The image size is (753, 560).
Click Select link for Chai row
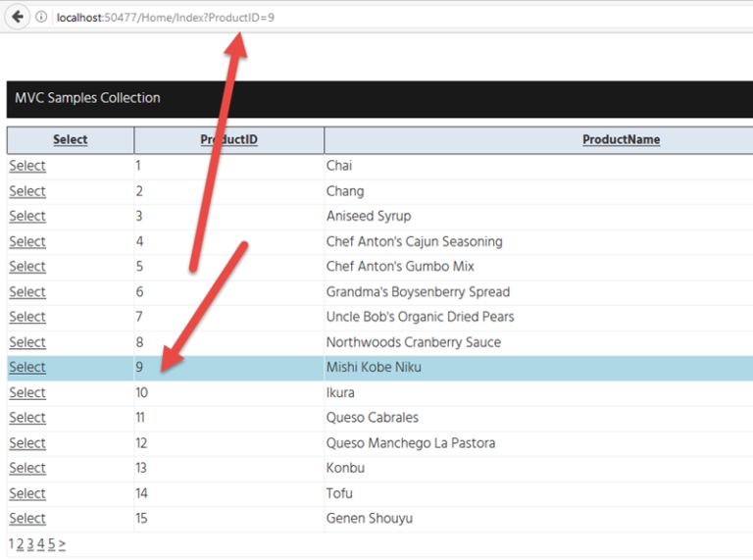tap(27, 167)
